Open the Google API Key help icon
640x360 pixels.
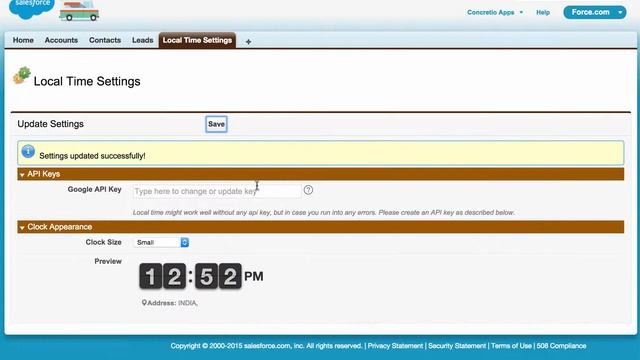[x=308, y=190]
